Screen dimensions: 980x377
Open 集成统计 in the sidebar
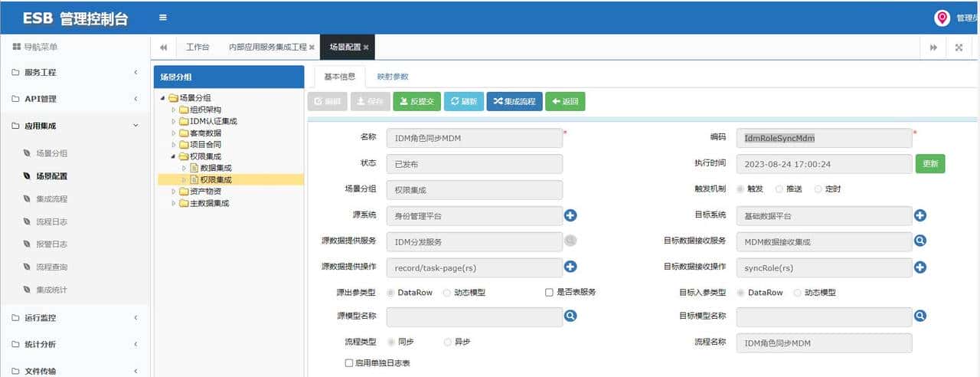pos(51,290)
